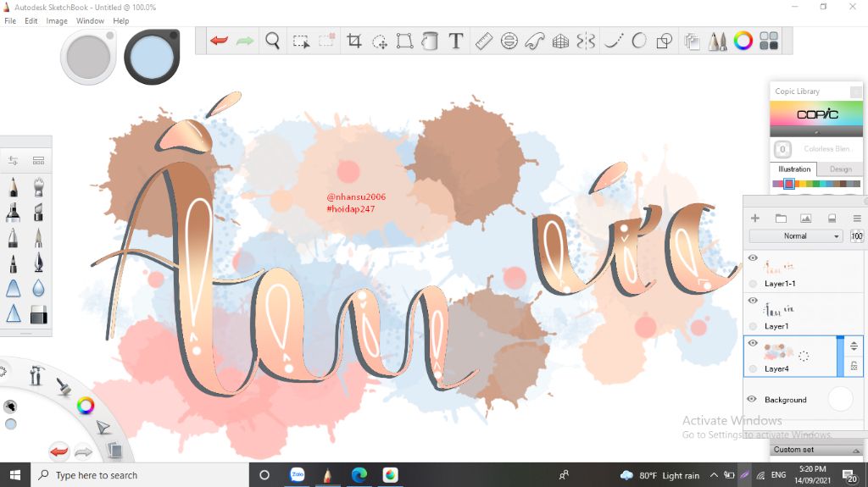
Task: Expand the Custom set color panel
Action: tap(856, 450)
